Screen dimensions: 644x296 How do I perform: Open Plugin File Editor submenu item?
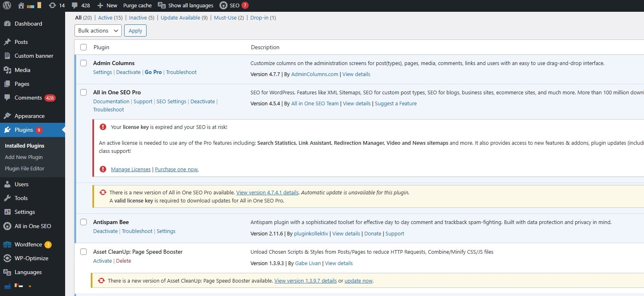24,168
